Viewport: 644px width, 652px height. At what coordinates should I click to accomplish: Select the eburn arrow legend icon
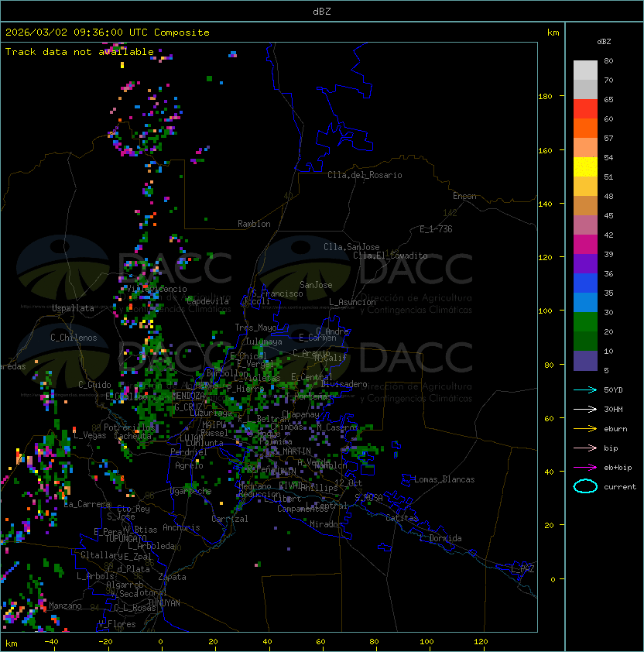point(585,428)
